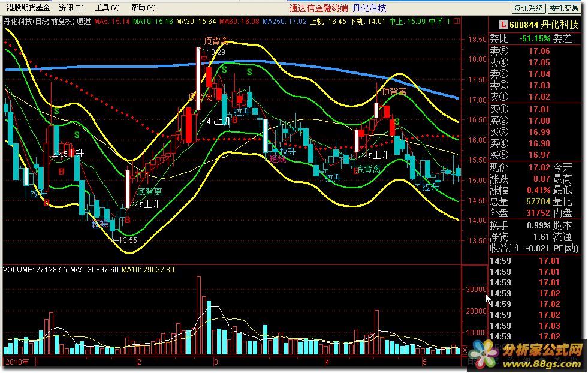Click the 600844 stock code
The image size is (588, 373).
pyautogui.click(x=524, y=25)
